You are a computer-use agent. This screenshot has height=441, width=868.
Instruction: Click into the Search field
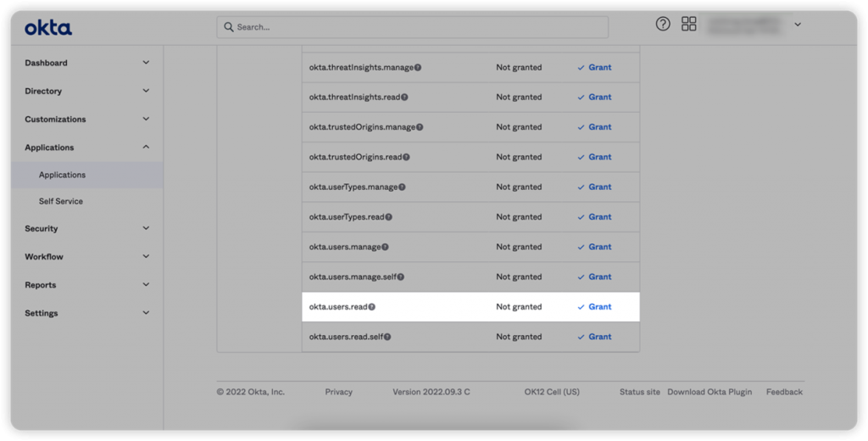pyautogui.click(x=413, y=26)
